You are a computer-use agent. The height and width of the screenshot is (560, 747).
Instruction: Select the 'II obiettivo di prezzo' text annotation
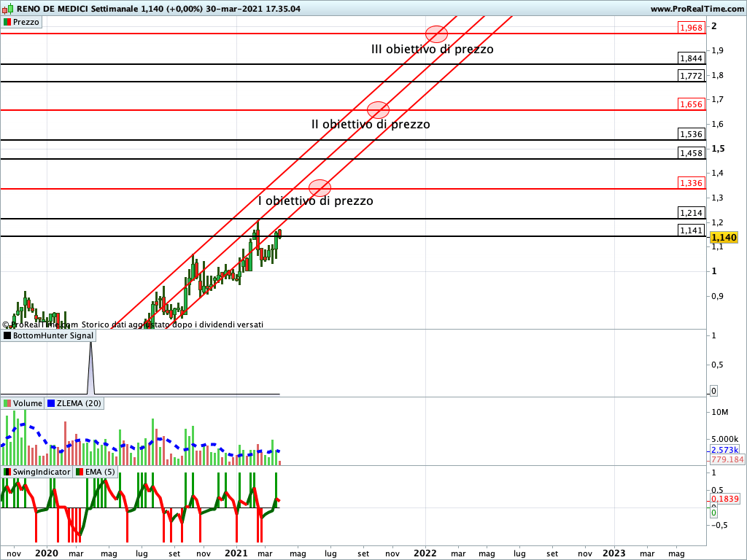pyautogui.click(x=371, y=125)
